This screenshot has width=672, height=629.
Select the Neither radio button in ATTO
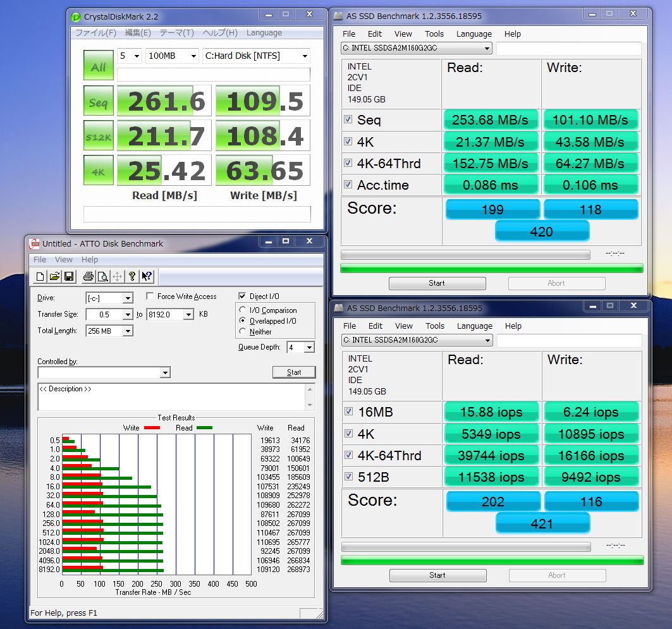[x=243, y=331]
